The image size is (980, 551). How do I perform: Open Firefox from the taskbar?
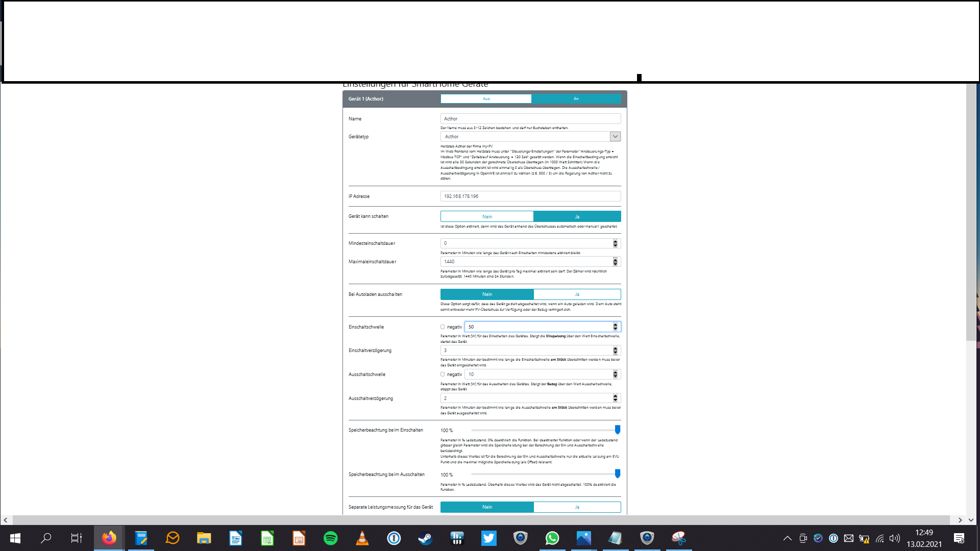109,538
